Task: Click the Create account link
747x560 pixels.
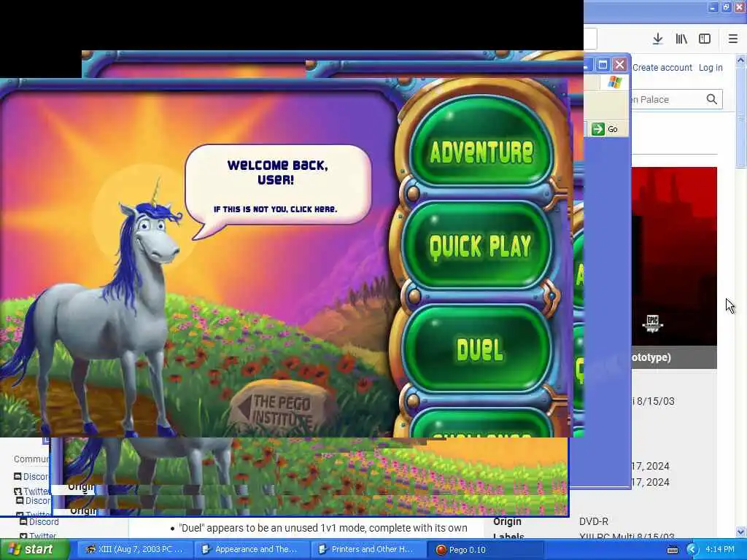Action: pyautogui.click(x=662, y=68)
